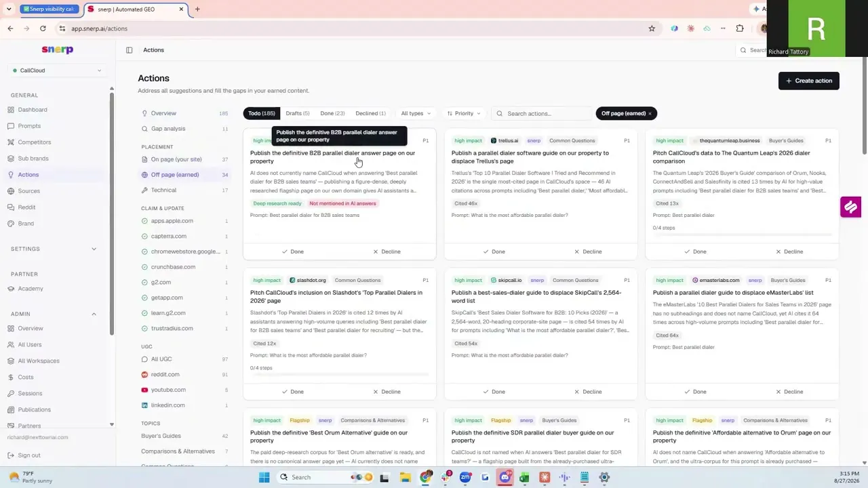The height and width of the screenshot is (488, 868).
Task: Remove the Off page (earned) filter chip
Action: pyautogui.click(x=650, y=114)
